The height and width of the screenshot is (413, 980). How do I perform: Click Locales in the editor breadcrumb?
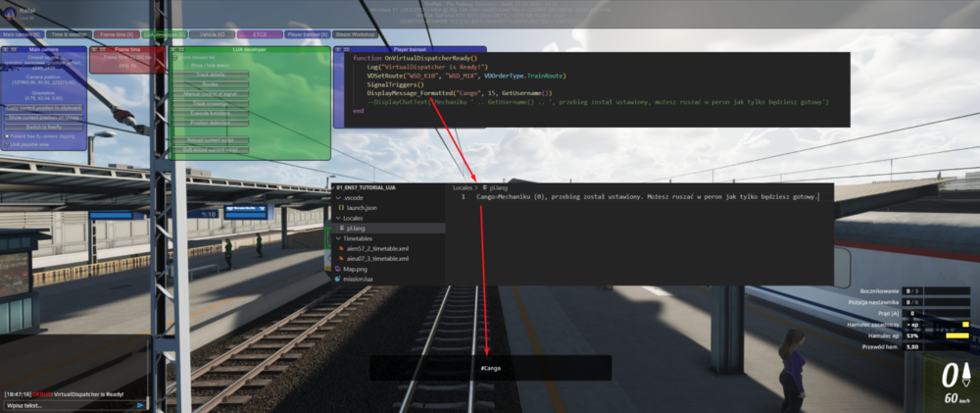(x=462, y=187)
